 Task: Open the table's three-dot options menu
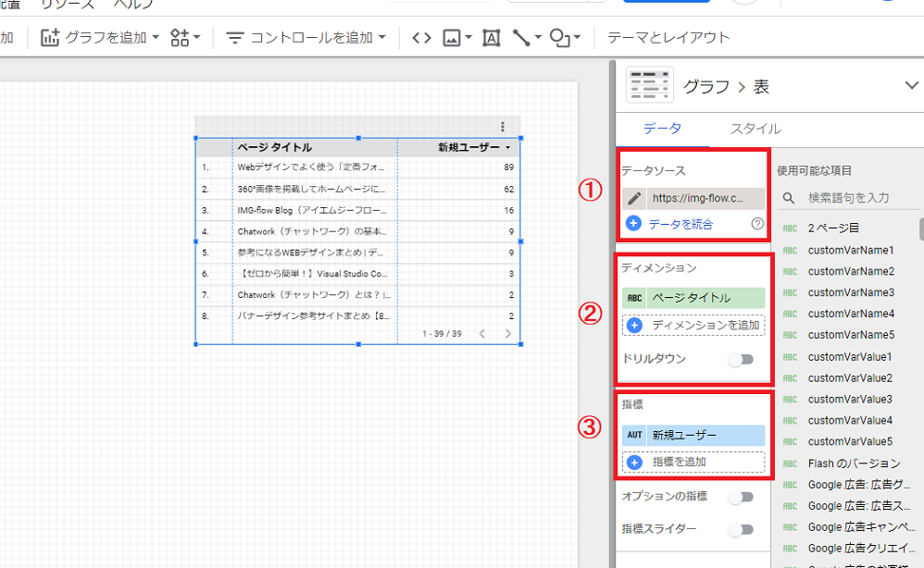[503, 127]
